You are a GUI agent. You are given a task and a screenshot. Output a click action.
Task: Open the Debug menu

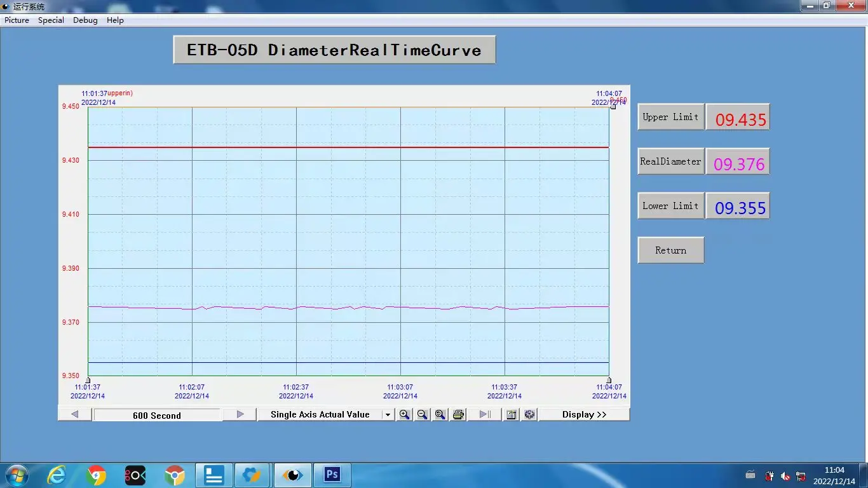tap(85, 20)
